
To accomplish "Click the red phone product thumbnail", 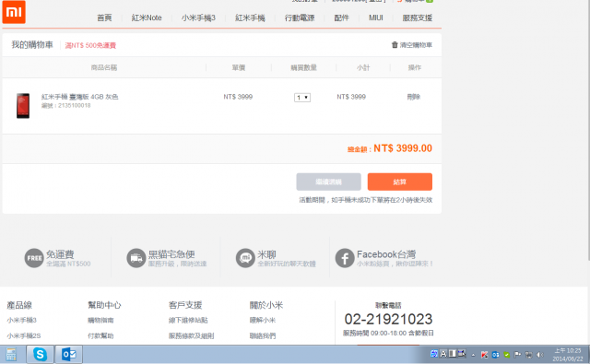I will tap(23, 106).
